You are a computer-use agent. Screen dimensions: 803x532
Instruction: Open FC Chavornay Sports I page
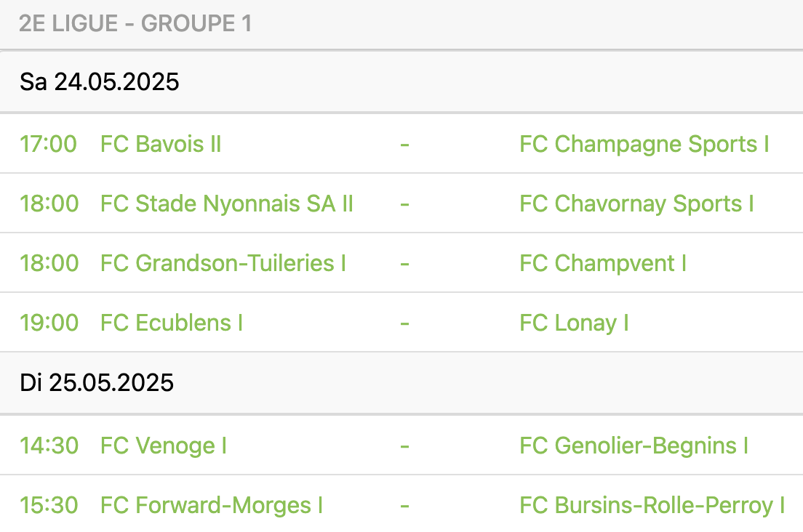coord(636,203)
